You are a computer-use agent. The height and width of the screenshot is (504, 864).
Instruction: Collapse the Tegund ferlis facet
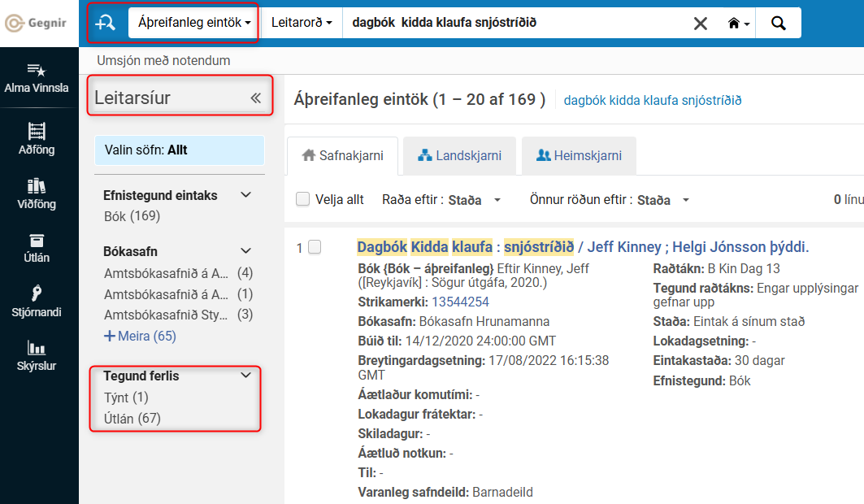coord(245,376)
